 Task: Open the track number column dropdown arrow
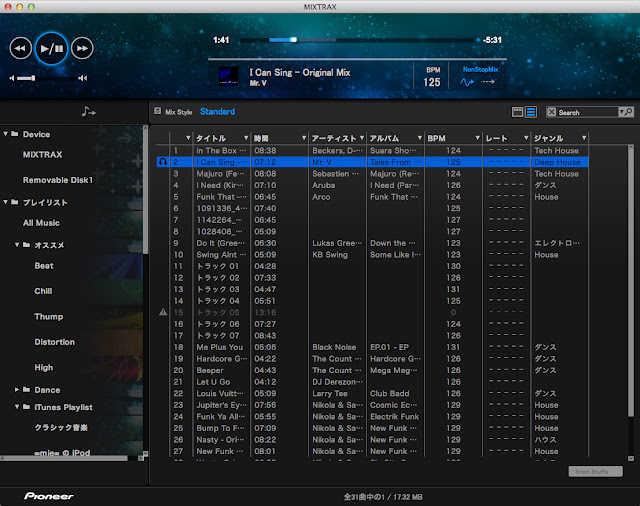click(x=188, y=138)
